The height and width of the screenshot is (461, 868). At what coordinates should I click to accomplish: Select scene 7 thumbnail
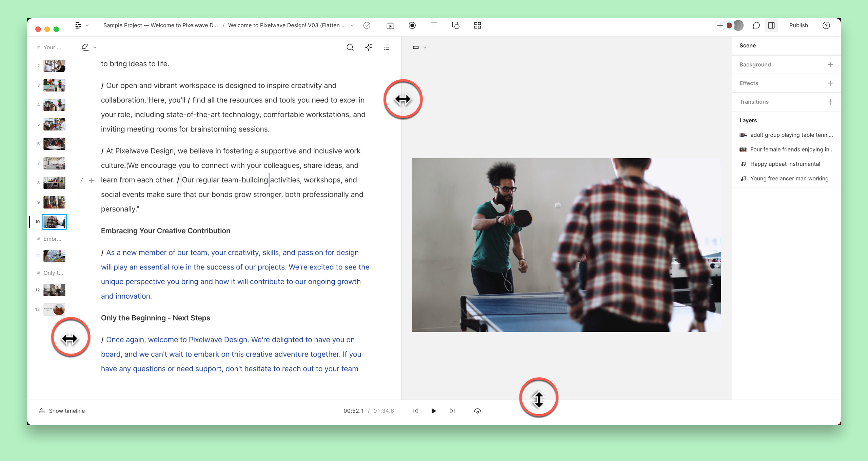(x=54, y=163)
